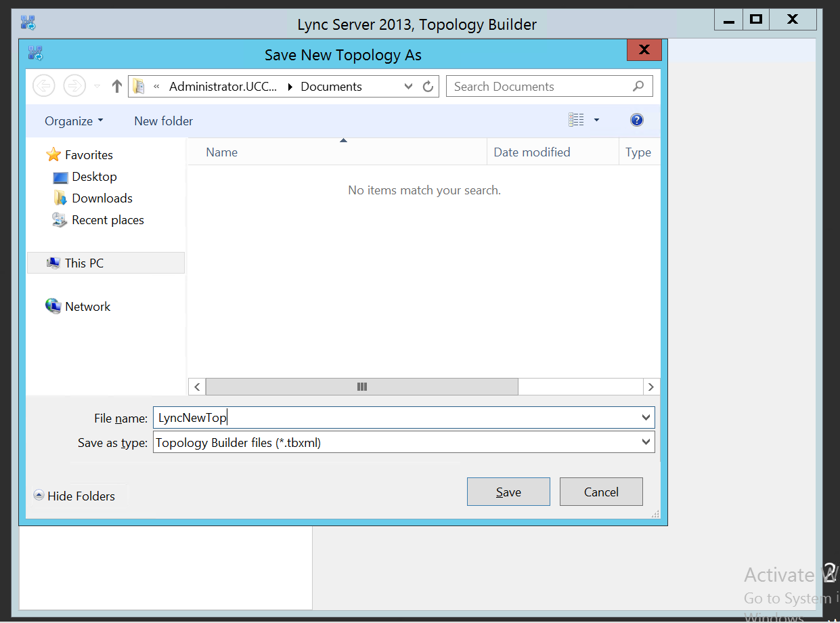Maximize the Topology Builder window
This screenshot has height=623, width=840.
point(756,20)
